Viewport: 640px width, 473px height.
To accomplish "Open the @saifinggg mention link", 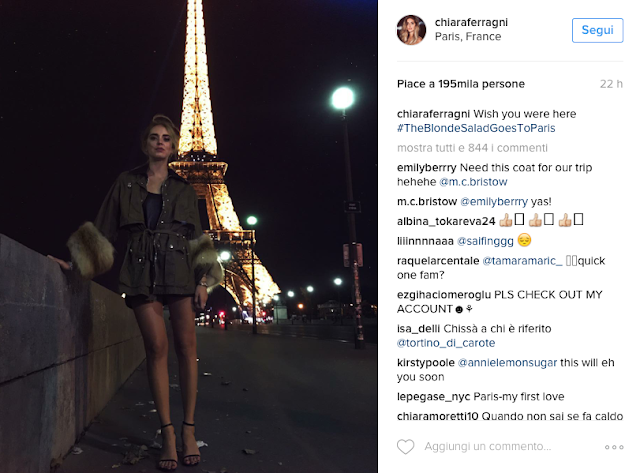I will click(x=485, y=241).
